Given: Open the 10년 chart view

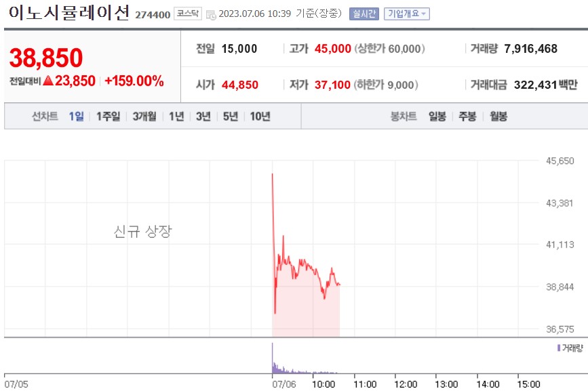Looking at the screenshot, I should (259, 116).
